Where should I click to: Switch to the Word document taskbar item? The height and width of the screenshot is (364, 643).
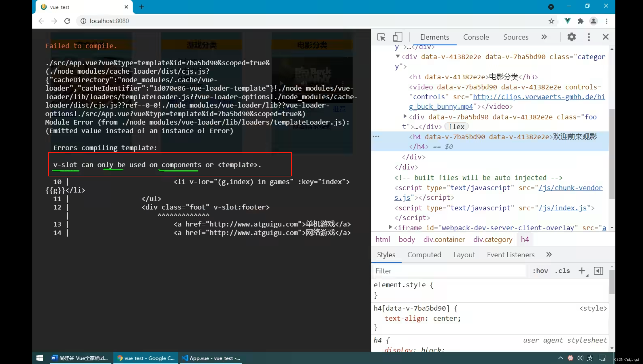80,358
